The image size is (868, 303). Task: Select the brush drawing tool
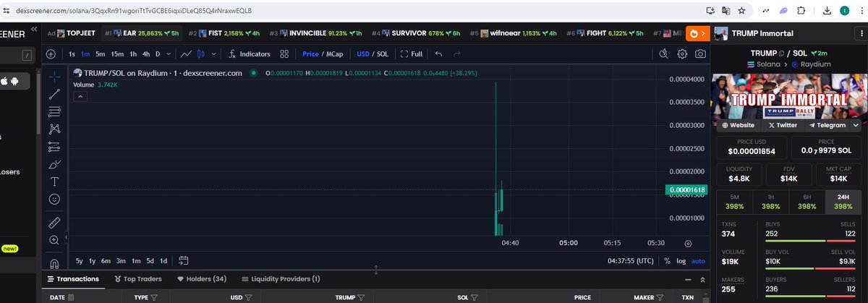[x=54, y=164]
